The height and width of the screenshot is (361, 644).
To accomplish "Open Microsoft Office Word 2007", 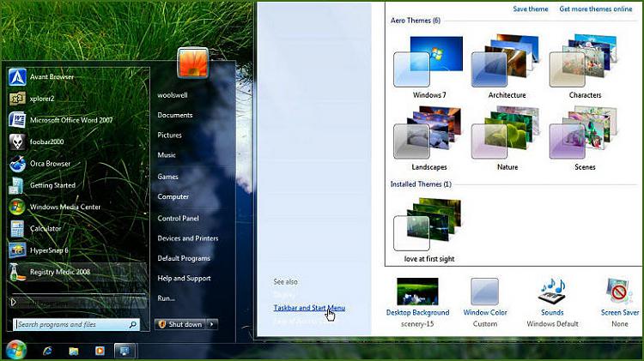I will pyautogui.click(x=78, y=120).
